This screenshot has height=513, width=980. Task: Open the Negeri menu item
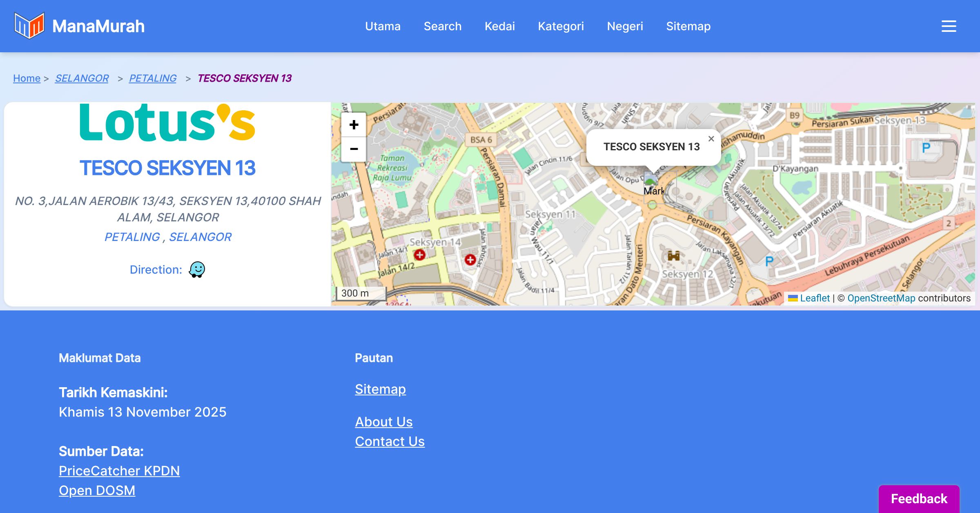pos(625,26)
